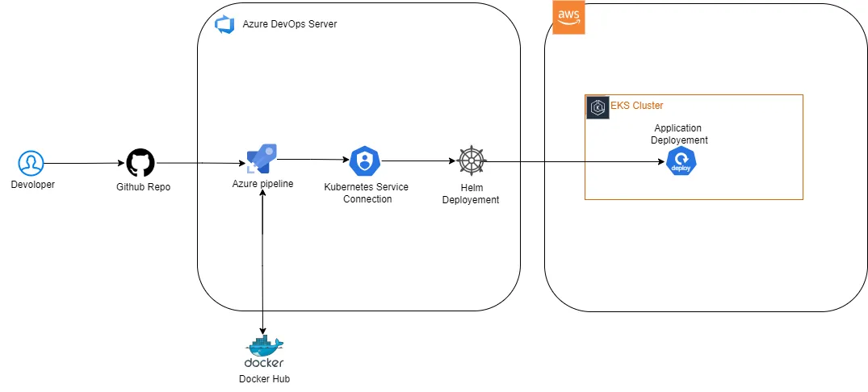Viewport: 868px width, 392px height.
Task: Select the EKS Cluster hexagon icon
Action: point(598,107)
